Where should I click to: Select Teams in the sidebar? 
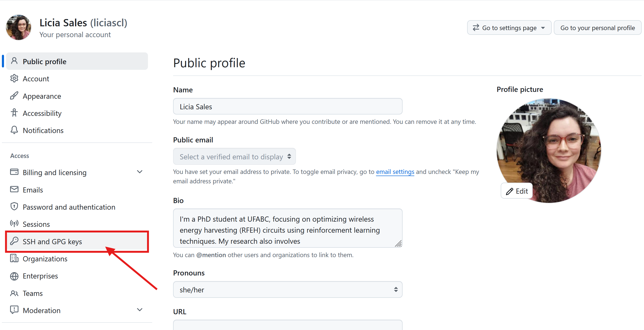pos(32,293)
